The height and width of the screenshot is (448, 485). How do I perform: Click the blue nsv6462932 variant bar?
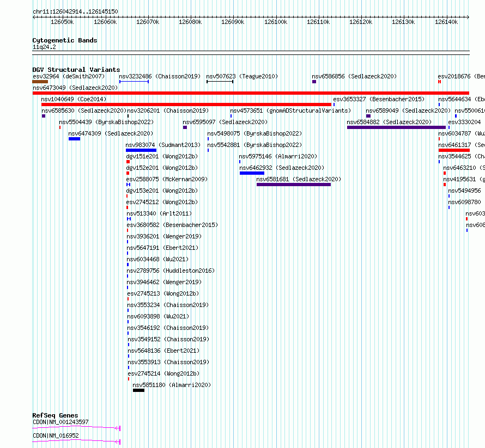(252, 173)
